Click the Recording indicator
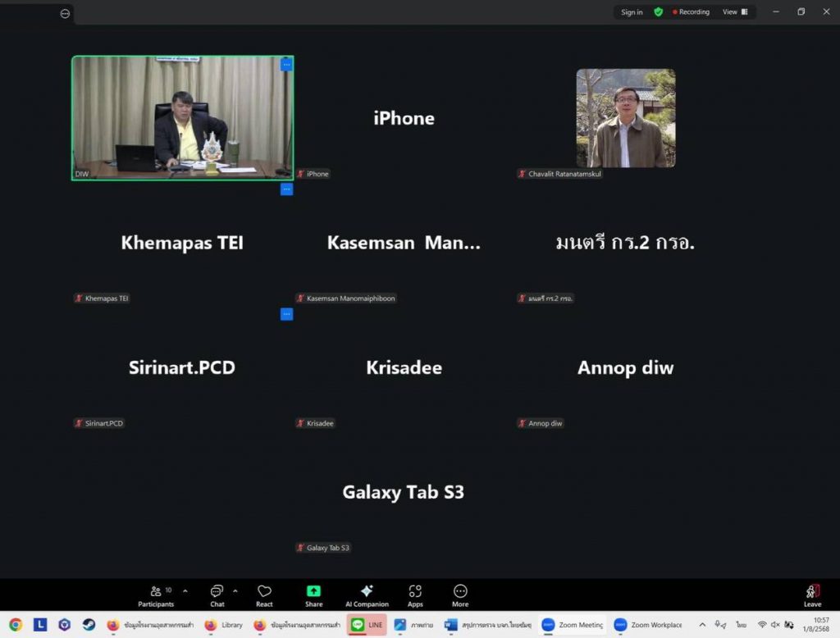The height and width of the screenshot is (638, 840). (x=691, y=12)
